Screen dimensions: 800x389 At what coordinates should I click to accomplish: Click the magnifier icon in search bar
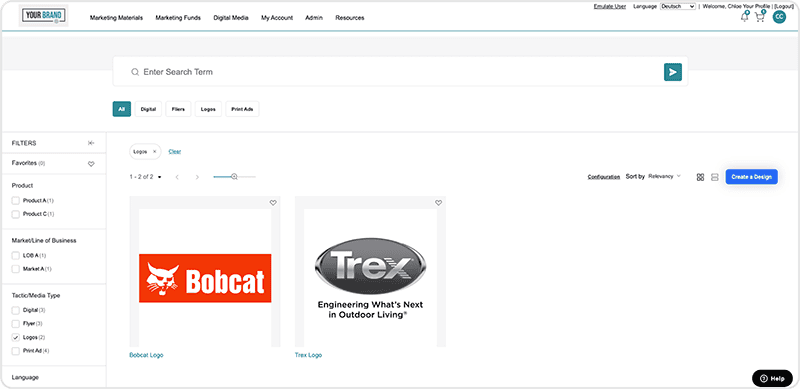[x=135, y=72]
